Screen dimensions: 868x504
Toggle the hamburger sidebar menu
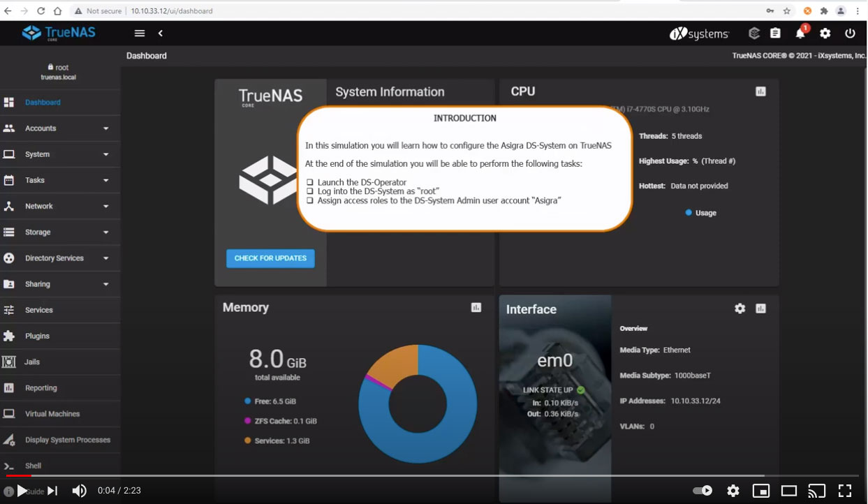click(140, 34)
